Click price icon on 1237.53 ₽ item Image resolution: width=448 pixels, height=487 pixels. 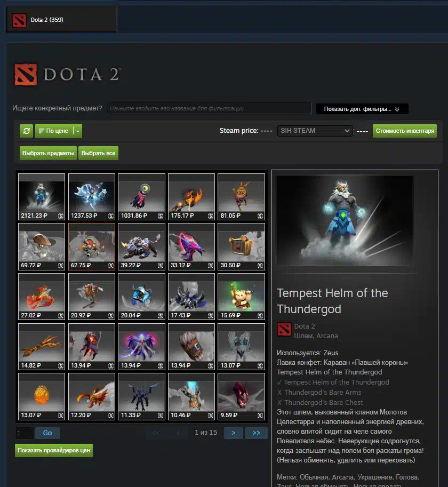[111, 216]
